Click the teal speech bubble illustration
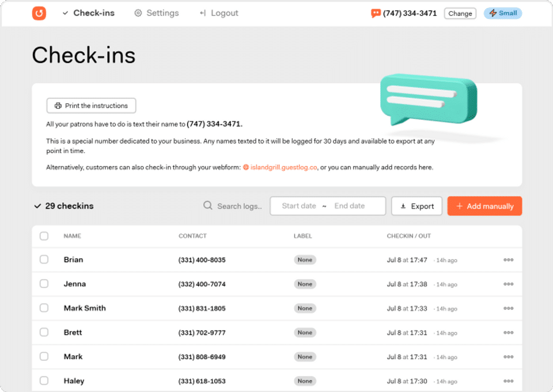 (429, 100)
